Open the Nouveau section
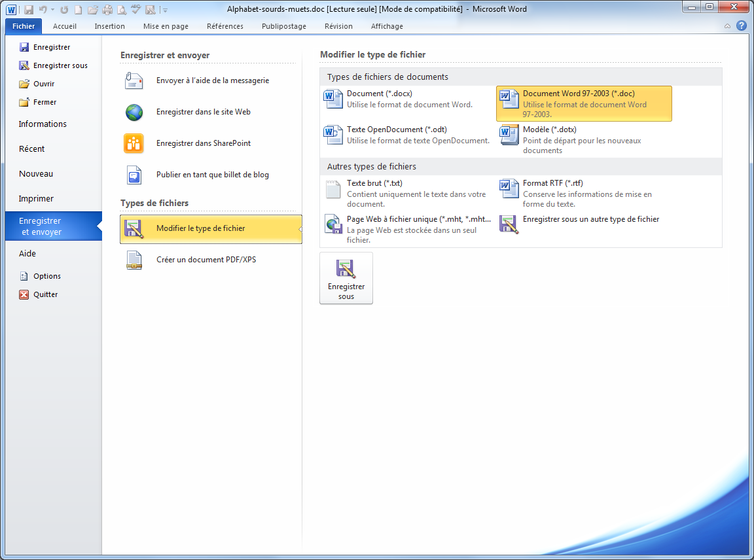754x560 pixels. click(54, 174)
